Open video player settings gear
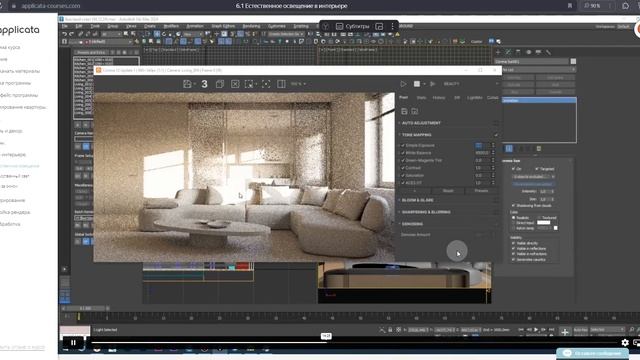640x360 pixels. click(x=625, y=343)
